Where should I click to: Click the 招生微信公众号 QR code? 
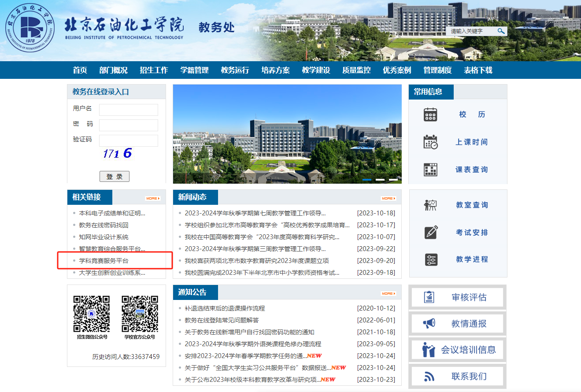[x=92, y=314]
